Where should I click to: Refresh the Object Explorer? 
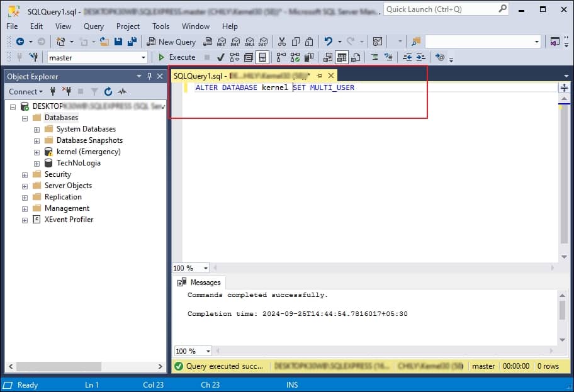pos(108,91)
